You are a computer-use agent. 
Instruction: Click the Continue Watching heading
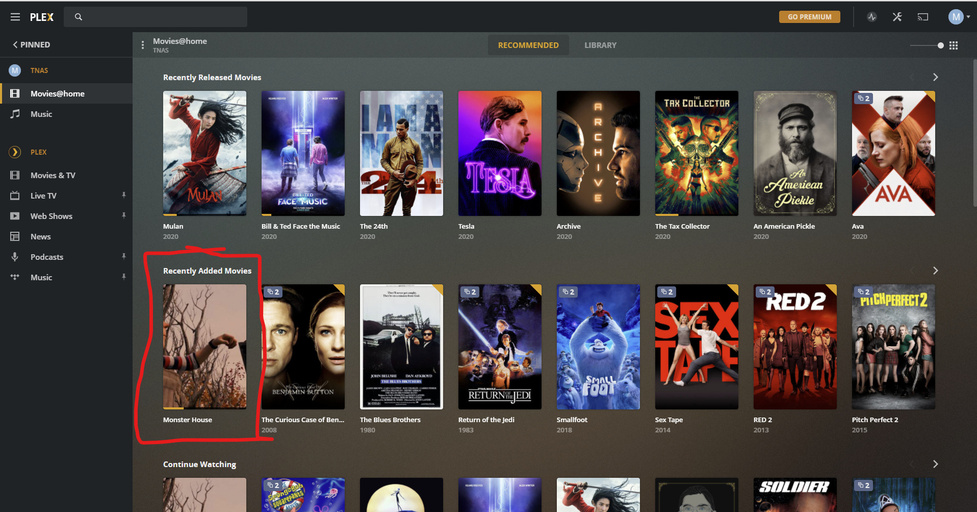tap(199, 464)
